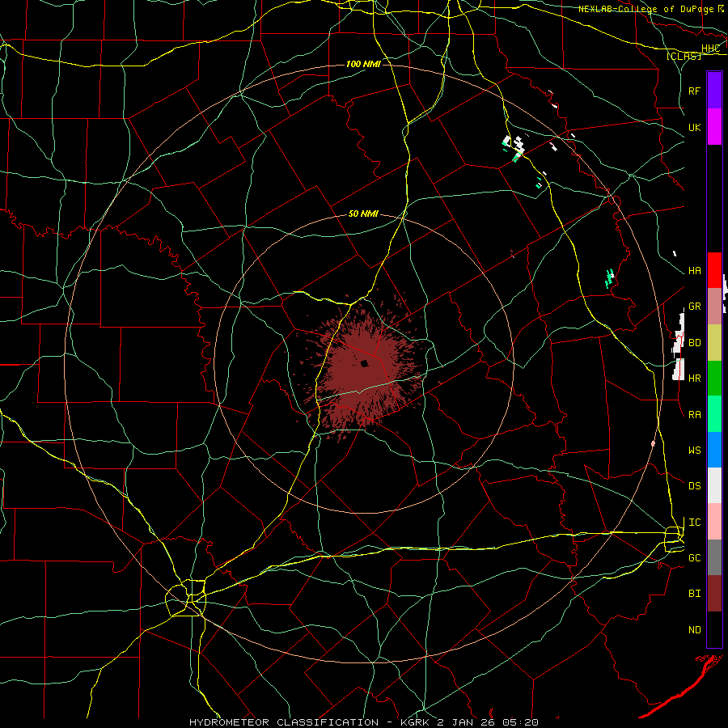Image resolution: width=728 pixels, height=728 pixels.
Task: Click the 'DS' legend label
Action: pos(694,486)
